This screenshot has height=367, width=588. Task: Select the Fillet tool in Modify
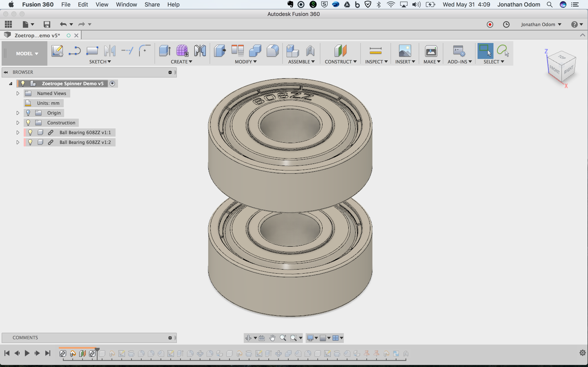[273, 51]
